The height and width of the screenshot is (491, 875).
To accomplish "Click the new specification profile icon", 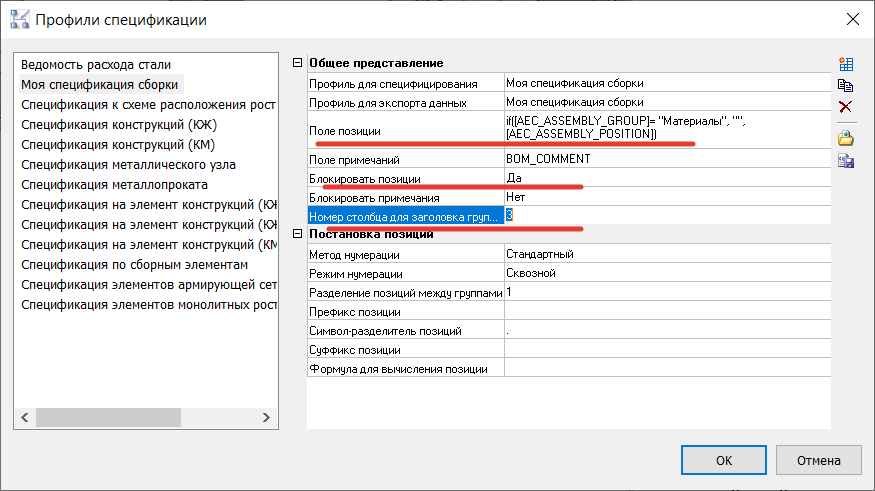I will tap(845, 64).
